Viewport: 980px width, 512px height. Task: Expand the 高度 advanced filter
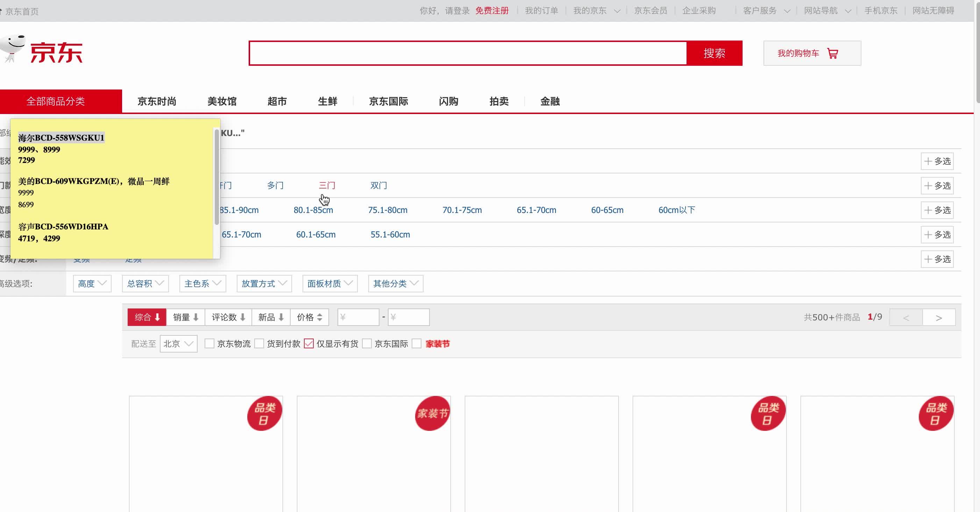coord(92,284)
